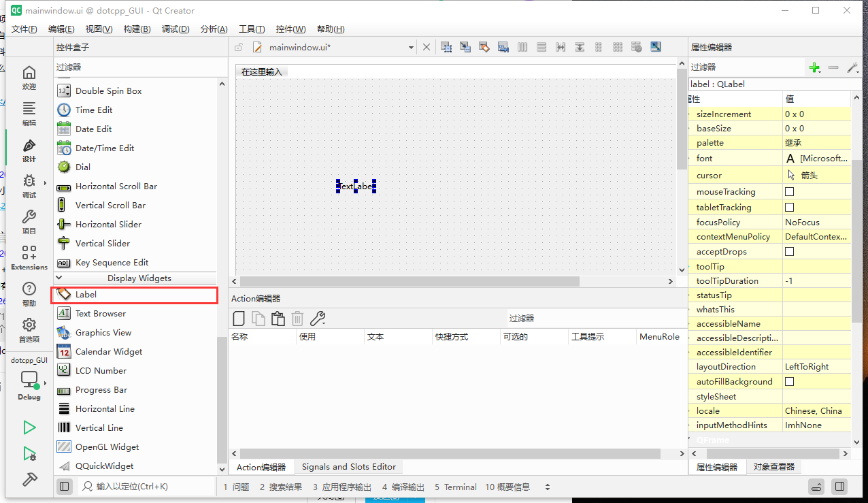The width and height of the screenshot is (868, 503).
Task: Select the Edit Widgets mode toolbar icon
Action: (x=446, y=47)
